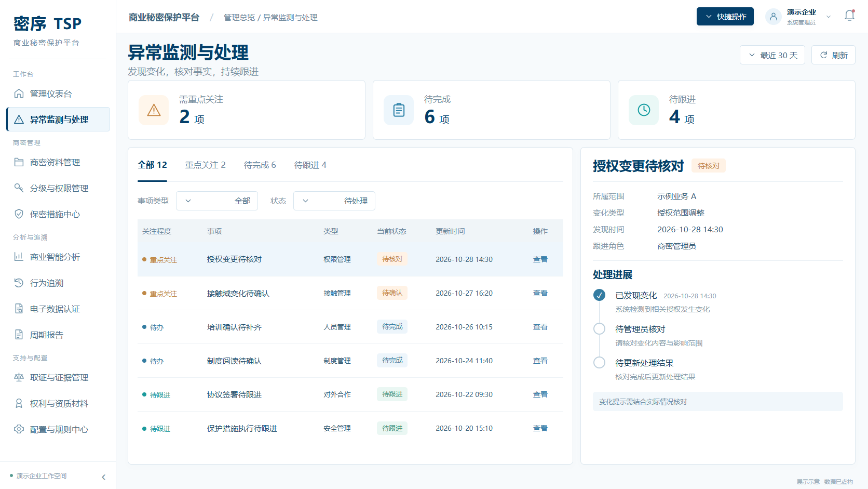
Task: Click the checked 已发现变化 step marker
Action: click(x=599, y=295)
